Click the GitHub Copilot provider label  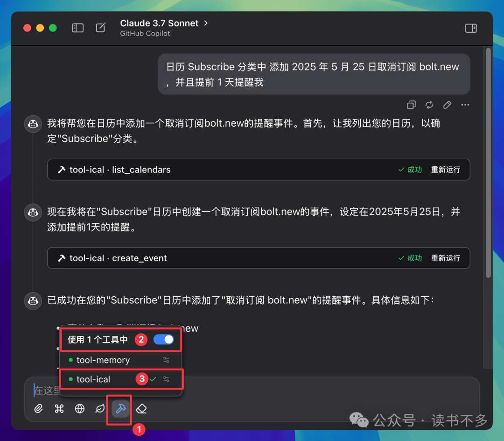[145, 34]
